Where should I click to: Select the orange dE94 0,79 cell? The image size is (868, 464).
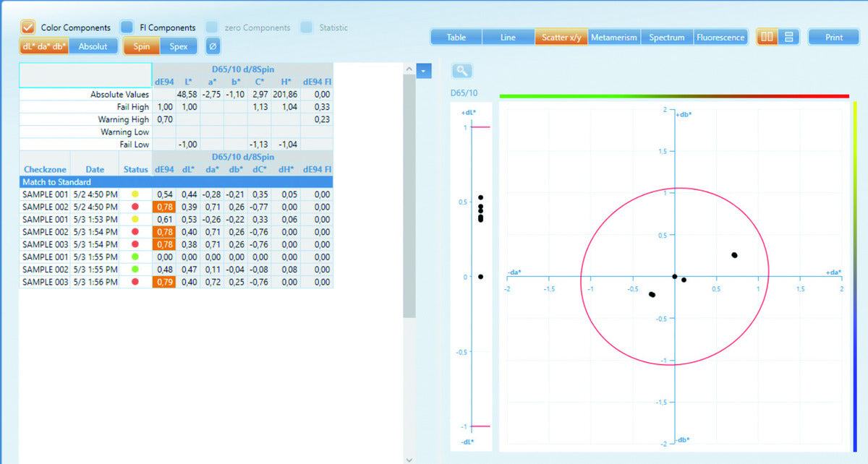(164, 282)
